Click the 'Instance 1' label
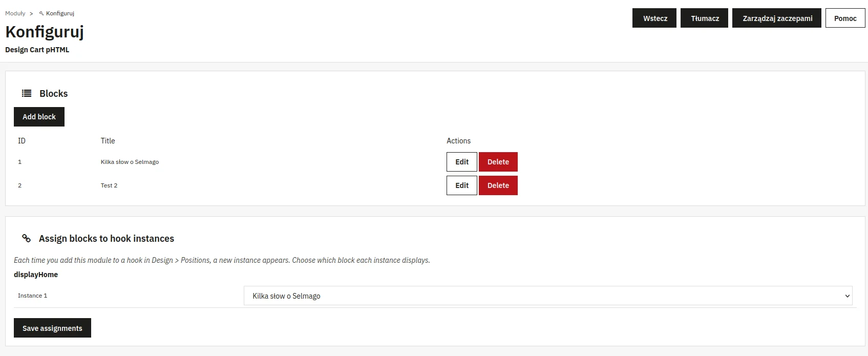Screen dimensions: 868x356 click(x=32, y=296)
